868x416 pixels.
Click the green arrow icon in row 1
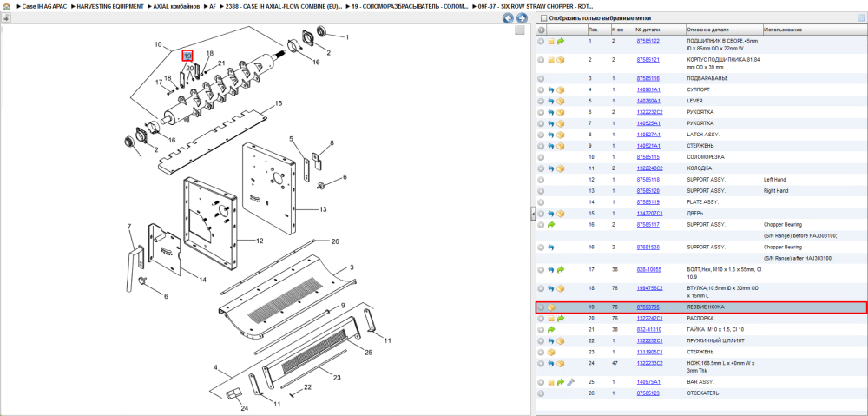click(560, 41)
